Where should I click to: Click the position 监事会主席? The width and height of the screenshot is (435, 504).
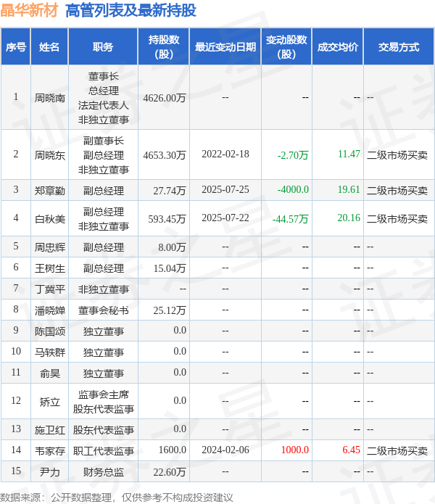(x=103, y=394)
